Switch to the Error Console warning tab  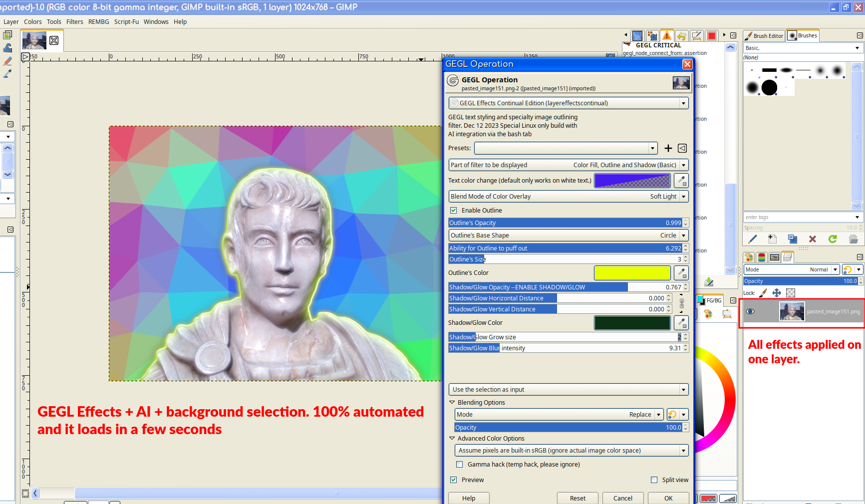click(667, 36)
